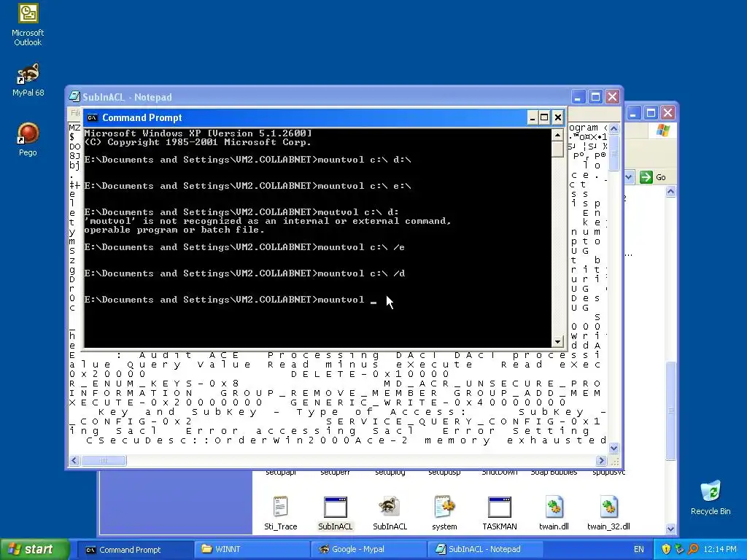Screen dimensions: 747x560
Task: Select the twain.dll file icon
Action: coord(554,513)
